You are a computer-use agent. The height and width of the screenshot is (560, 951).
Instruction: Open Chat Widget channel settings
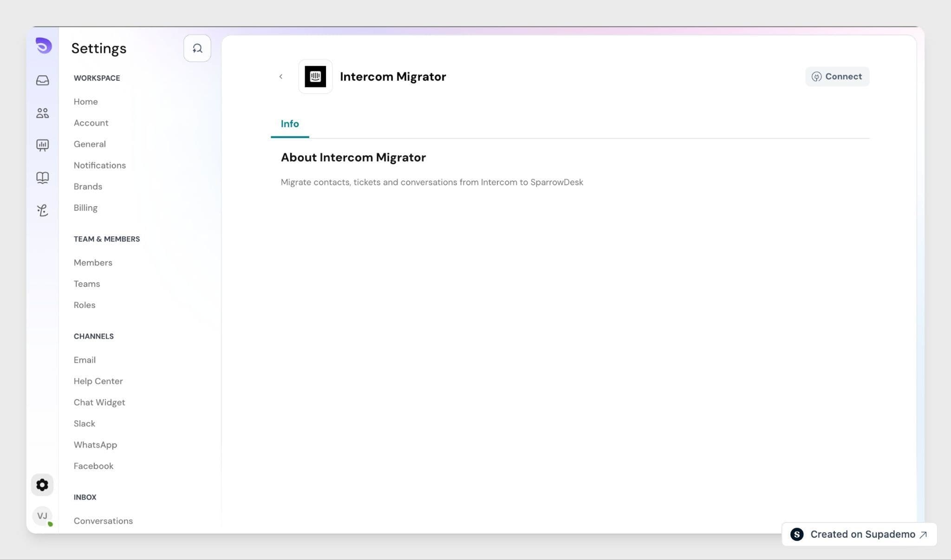[99, 403]
